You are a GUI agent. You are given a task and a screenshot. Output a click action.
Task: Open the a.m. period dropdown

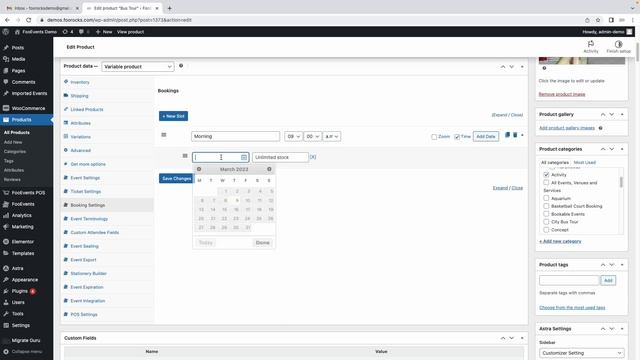click(x=331, y=136)
